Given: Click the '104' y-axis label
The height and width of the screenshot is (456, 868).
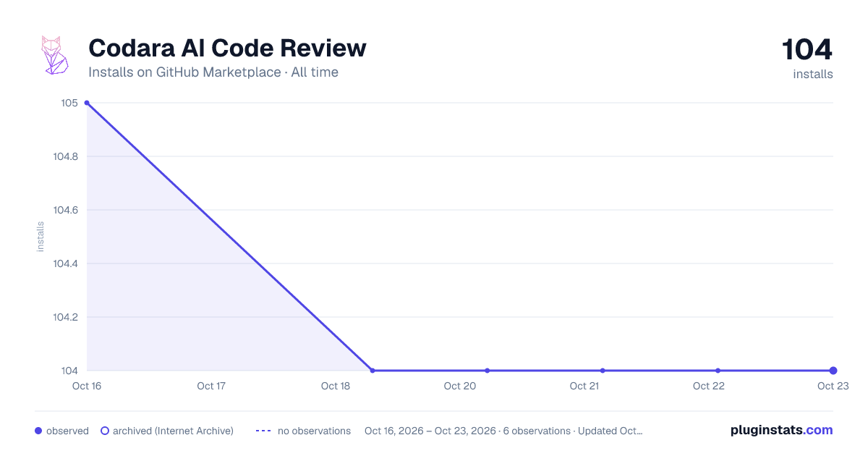Looking at the screenshot, I should click(69, 371).
